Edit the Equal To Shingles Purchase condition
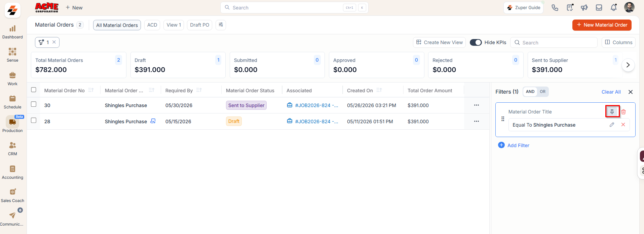This screenshot has width=644, height=234. (612, 125)
